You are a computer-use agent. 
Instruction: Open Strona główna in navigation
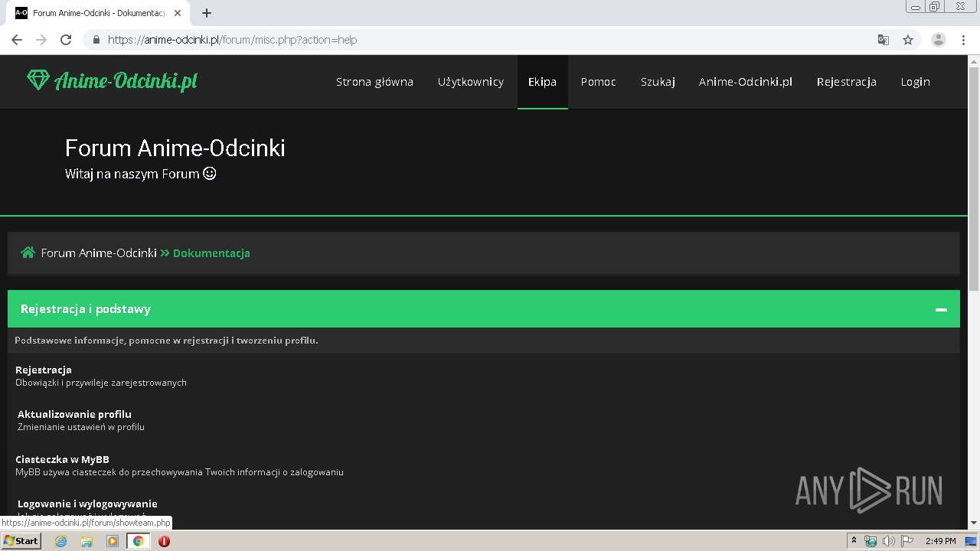click(x=374, y=82)
